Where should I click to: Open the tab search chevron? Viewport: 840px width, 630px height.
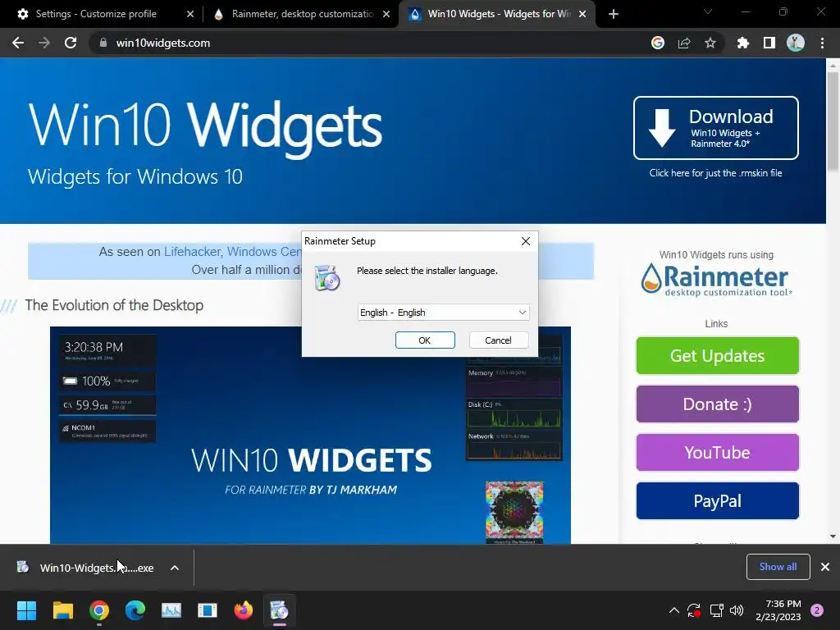[x=708, y=11]
